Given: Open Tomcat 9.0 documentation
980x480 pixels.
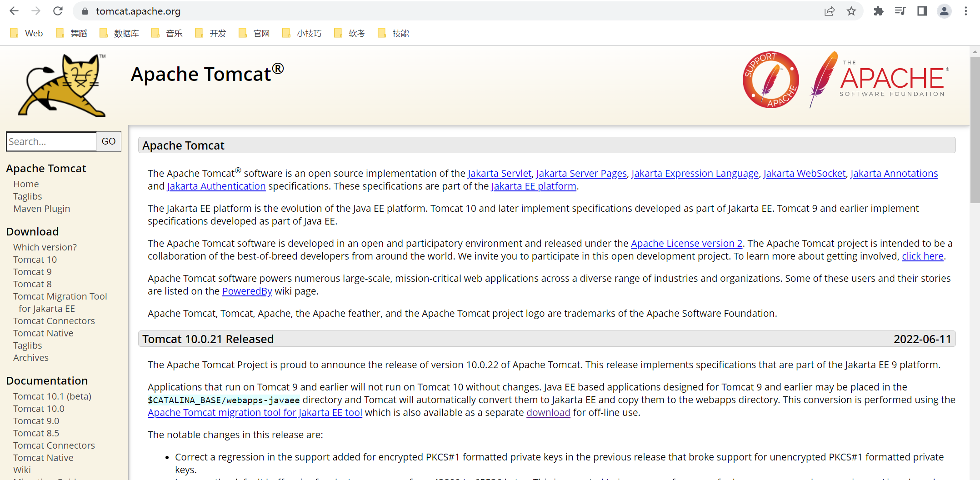Looking at the screenshot, I should [36, 421].
